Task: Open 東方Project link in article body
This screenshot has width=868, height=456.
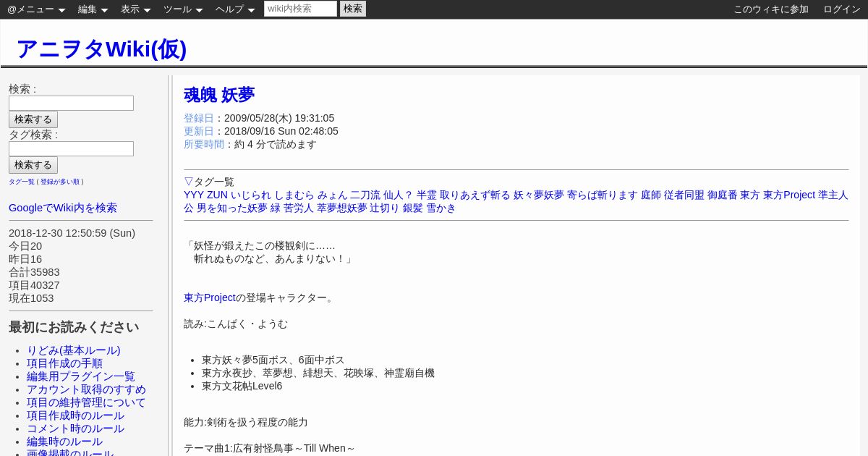Action: click(210, 297)
